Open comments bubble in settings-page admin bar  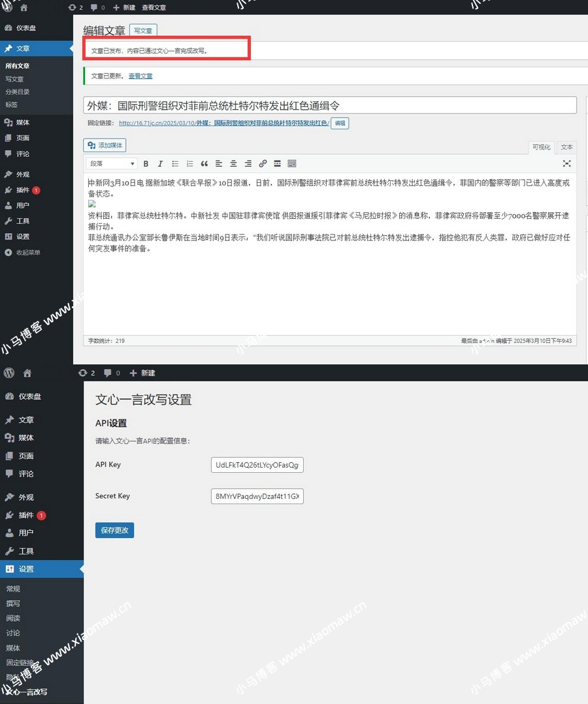(112, 373)
